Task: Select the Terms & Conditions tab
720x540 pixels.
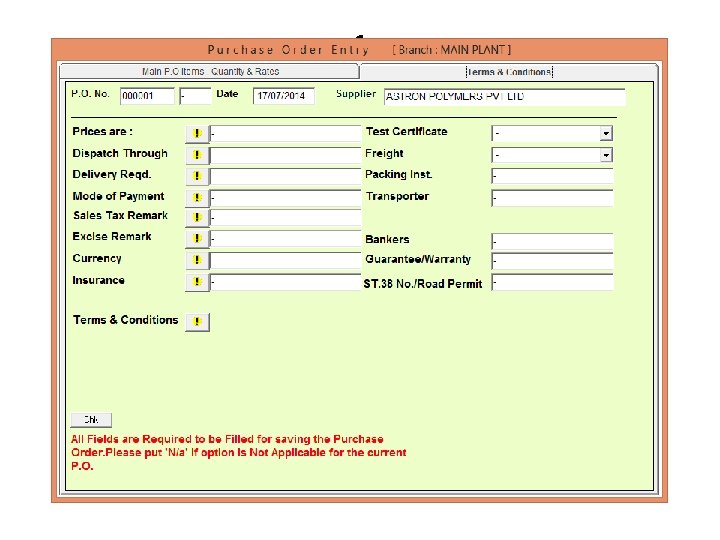Action: click(509, 72)
